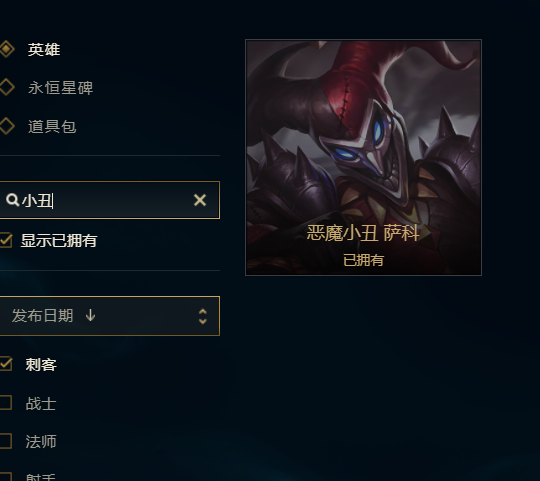Image resolution: width=540 pixels, height=481 pixels.
Task: Choose the diamond icon beside 道具包
Action: (x=7, y=126)
